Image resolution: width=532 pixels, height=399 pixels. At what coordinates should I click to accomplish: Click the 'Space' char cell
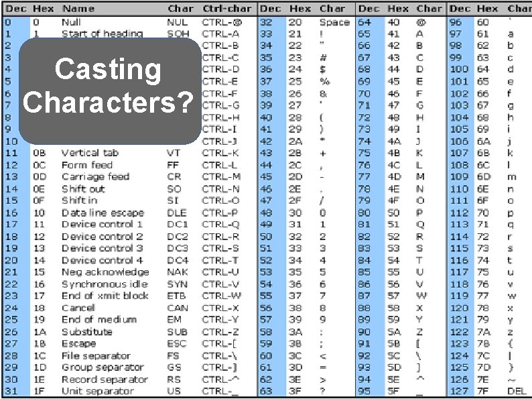click(334, 22)
